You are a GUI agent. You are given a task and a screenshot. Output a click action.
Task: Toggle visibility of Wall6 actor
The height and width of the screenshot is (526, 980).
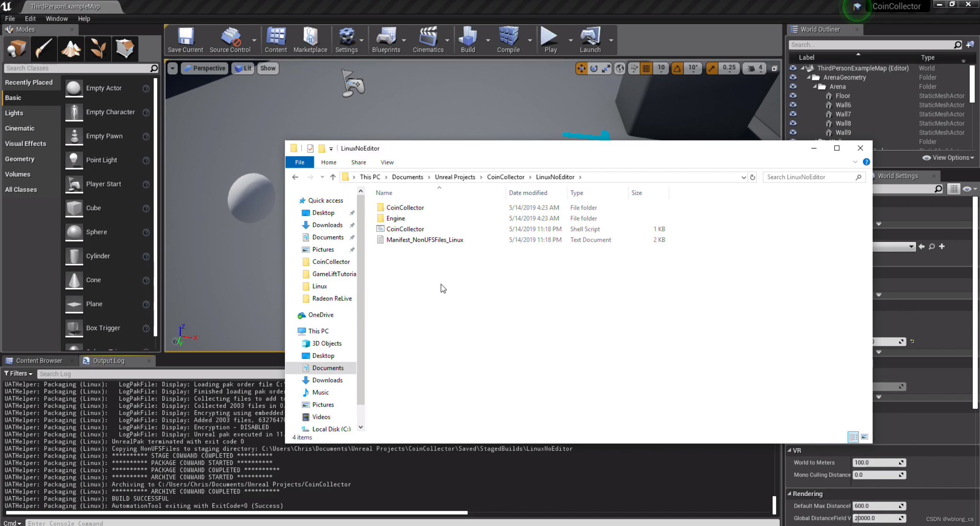pos(793,105)
